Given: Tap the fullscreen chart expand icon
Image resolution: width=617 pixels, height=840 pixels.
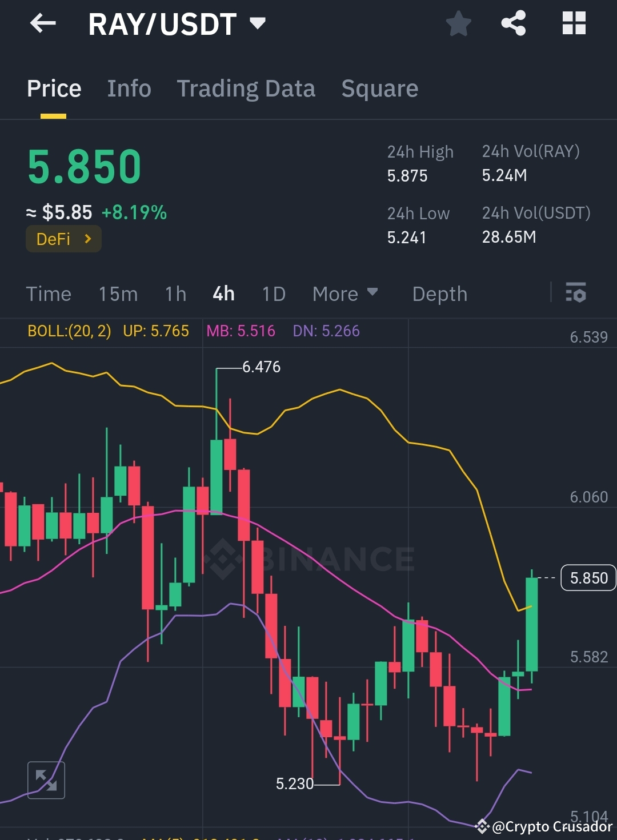Looking at the screenshot, I should 46,779.
